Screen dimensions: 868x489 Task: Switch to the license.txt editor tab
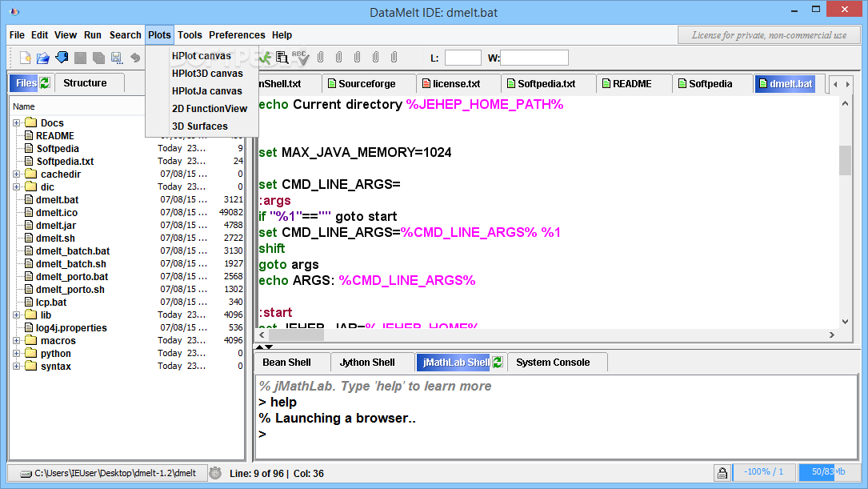[456, 83]
